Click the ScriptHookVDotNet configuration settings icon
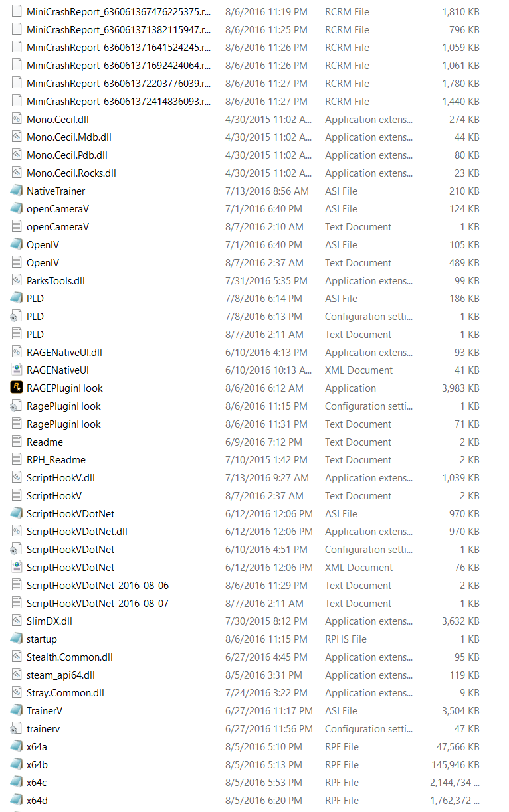Image resolution: width=509 pixels, height=812 pixels. [x=17, y=549]
